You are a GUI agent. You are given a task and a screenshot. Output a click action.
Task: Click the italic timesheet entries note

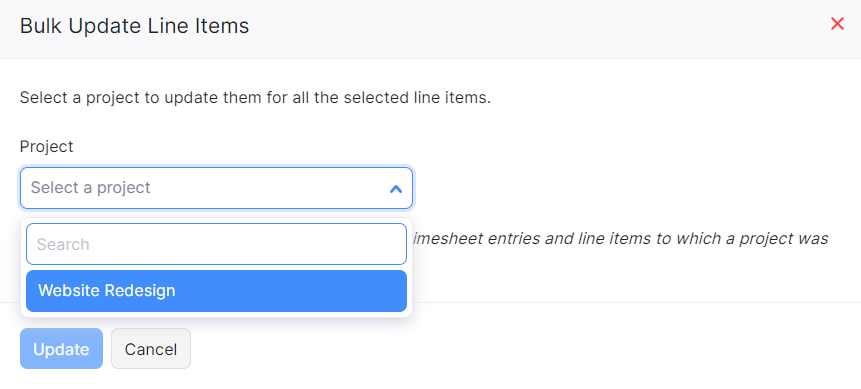pos(620,238)
